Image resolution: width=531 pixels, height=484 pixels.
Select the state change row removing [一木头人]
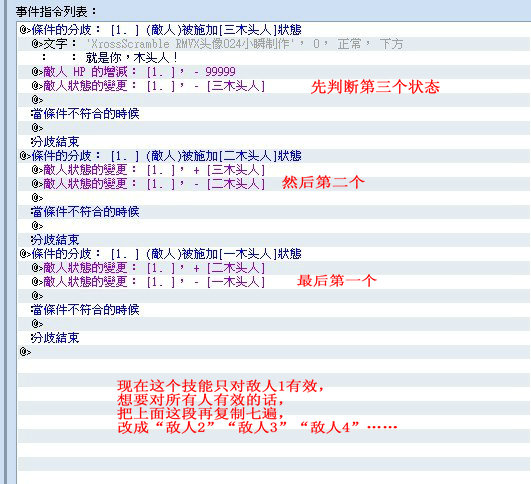148,282
